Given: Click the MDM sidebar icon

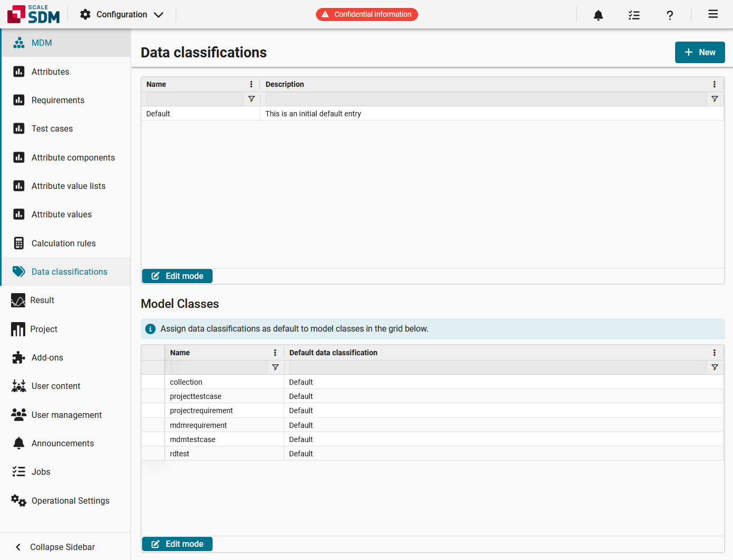Looking at the screenshot, I should pyautogui.click(x=19, y=43).
